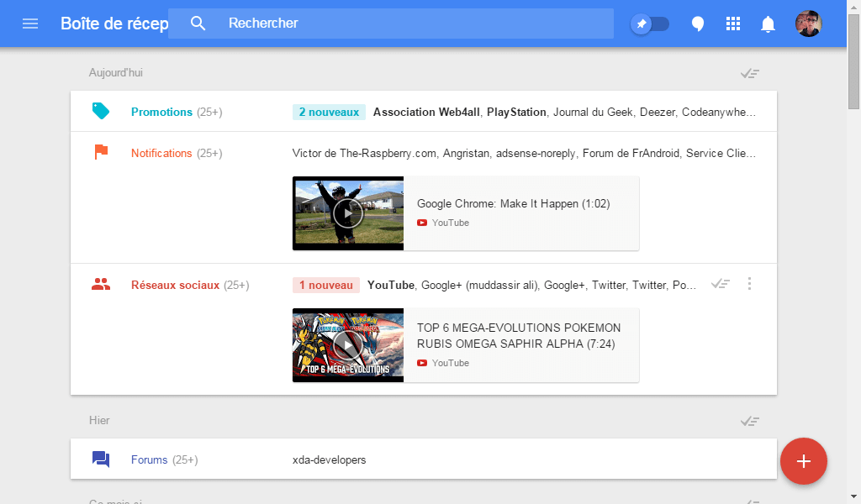
Task: Open the Promotions bundle
Action: 424,112
